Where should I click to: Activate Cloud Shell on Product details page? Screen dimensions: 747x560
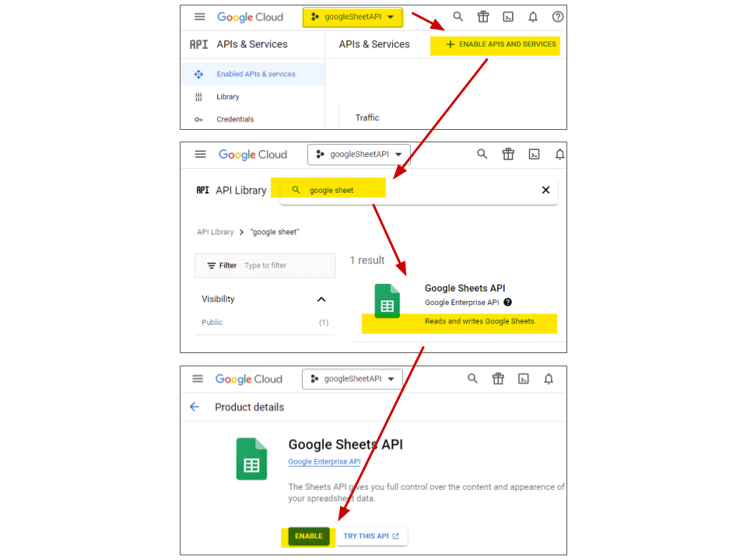[524, 379]
